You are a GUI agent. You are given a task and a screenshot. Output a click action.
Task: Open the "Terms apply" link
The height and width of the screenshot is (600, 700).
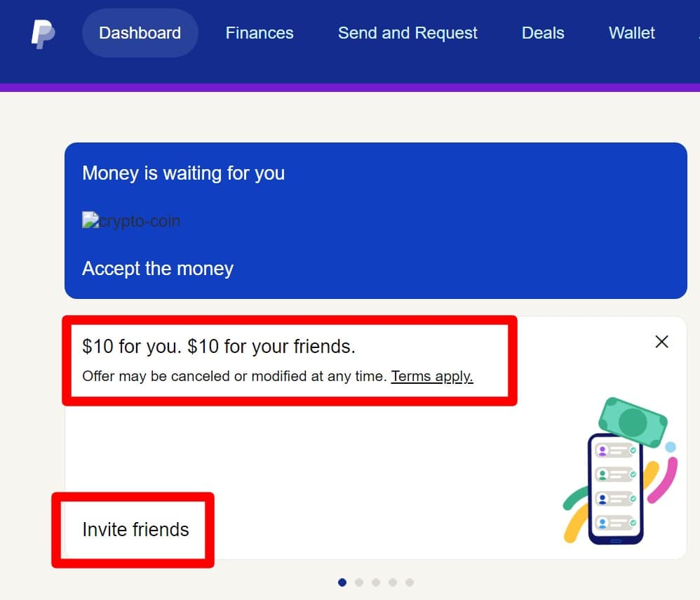[432, 376]
